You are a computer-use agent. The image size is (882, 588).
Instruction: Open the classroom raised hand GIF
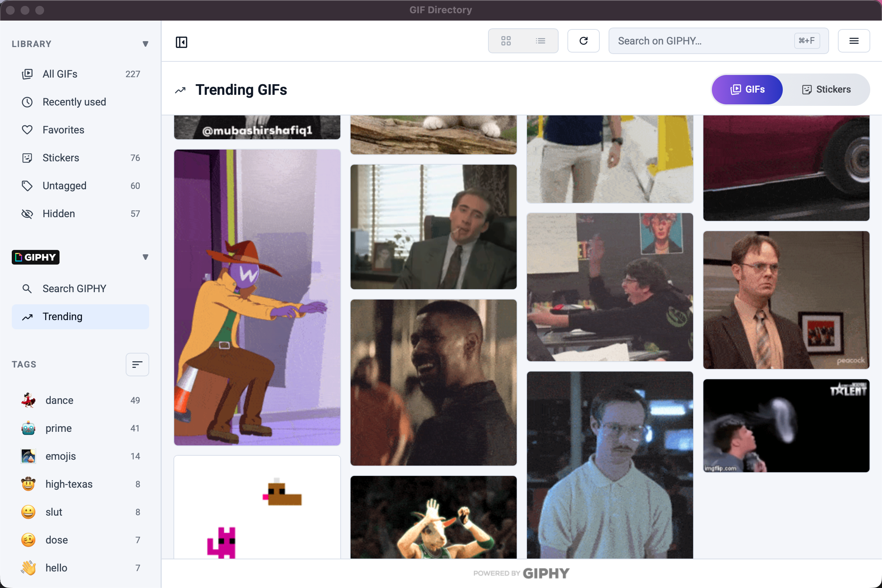(610, 287)
